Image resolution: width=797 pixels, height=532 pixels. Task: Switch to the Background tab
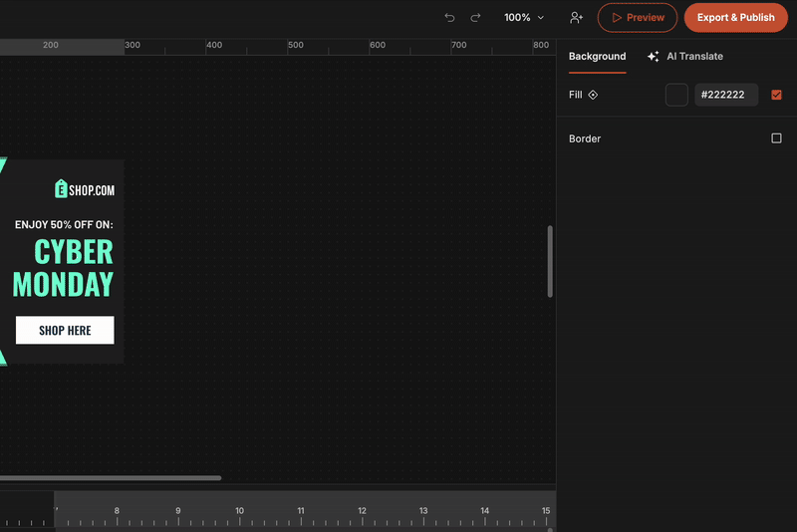point(597,57)
